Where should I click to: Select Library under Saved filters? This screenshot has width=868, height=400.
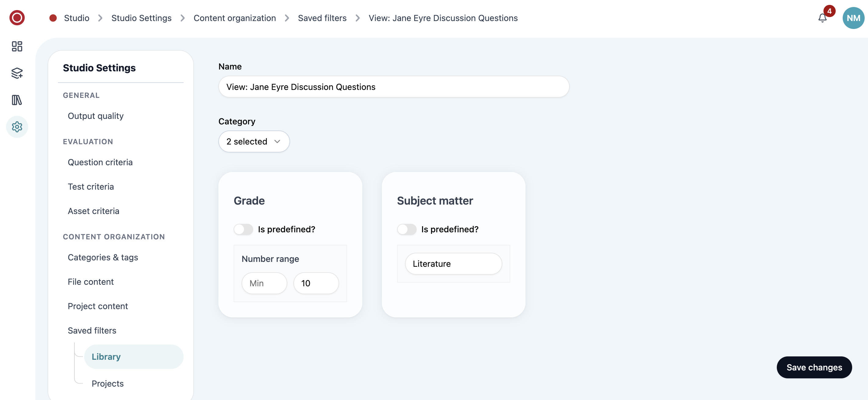click(134, 357)
